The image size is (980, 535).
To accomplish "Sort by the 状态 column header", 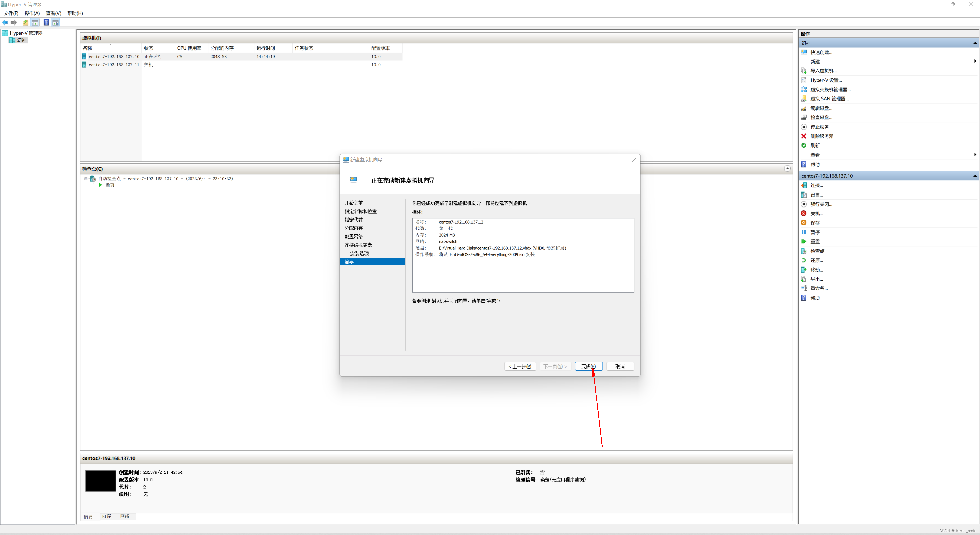I will click(x=158, y=48).
